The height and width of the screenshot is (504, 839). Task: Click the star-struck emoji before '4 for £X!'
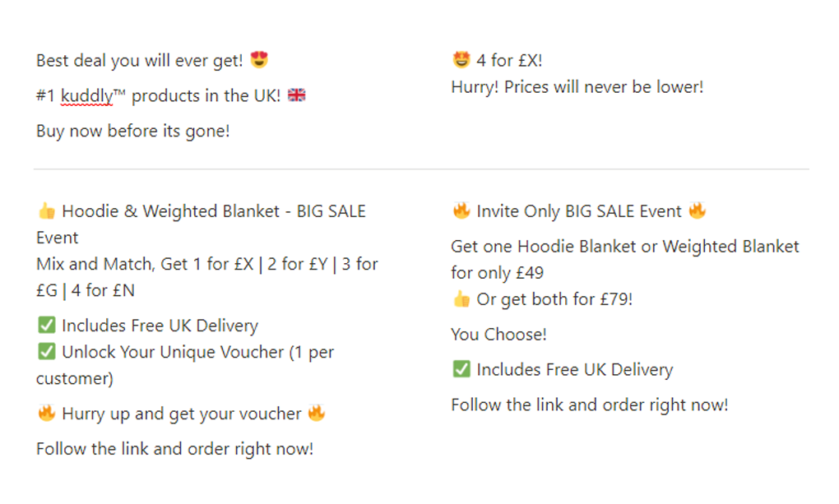coord(461,59)
